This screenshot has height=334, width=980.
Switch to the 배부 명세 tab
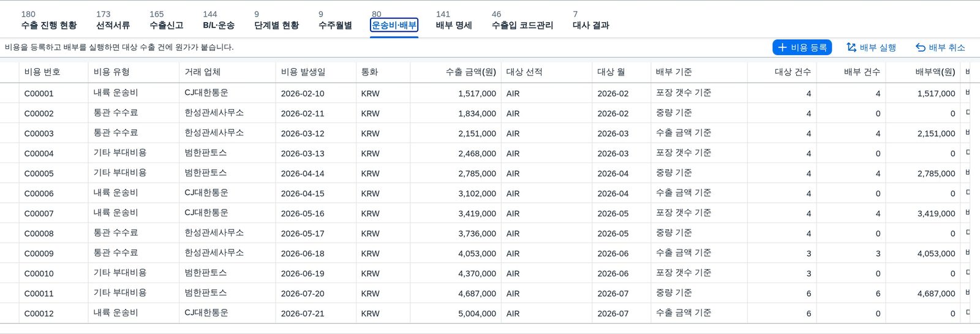click(x=454, y=20)
